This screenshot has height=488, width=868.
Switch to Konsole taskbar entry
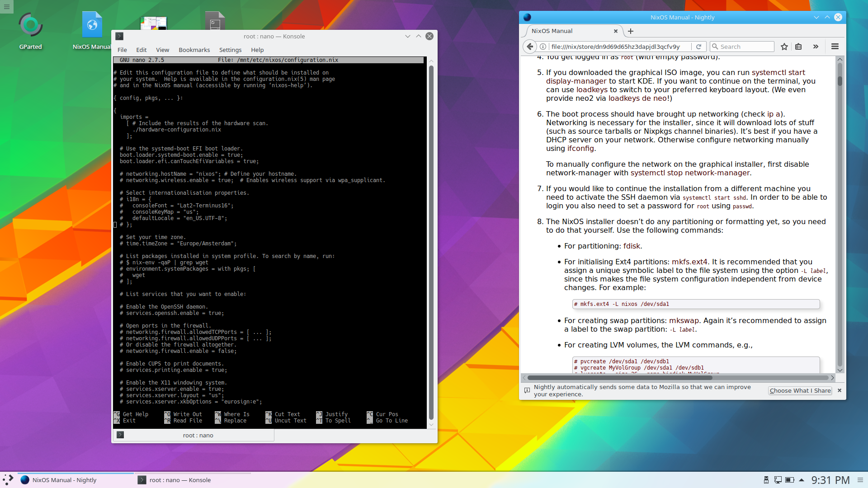(x=193, y=480)
